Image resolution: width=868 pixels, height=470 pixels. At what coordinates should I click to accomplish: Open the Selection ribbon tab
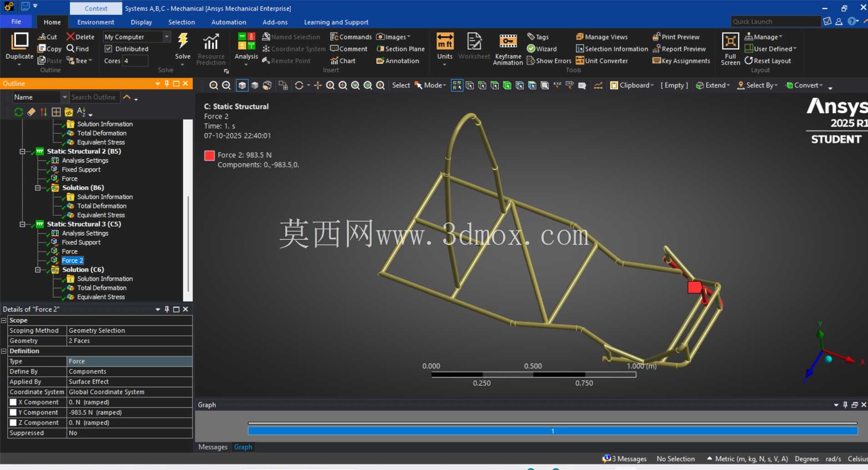point(181,22)
